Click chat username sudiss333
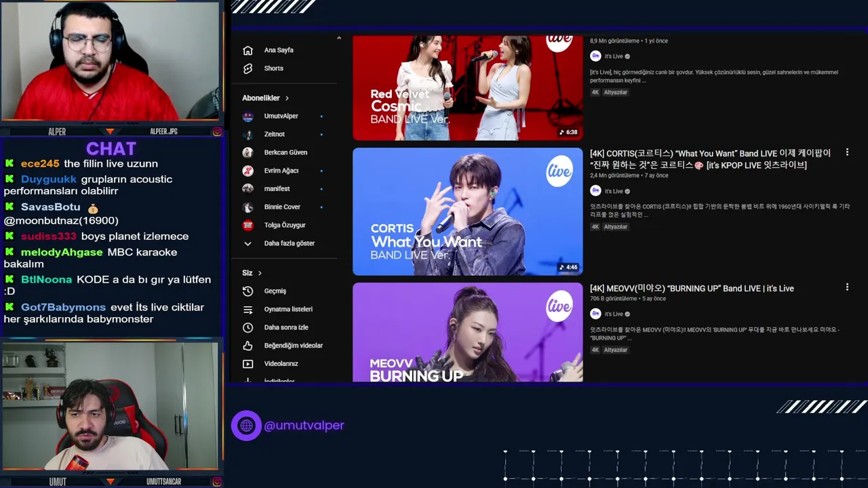 point(48,236)
